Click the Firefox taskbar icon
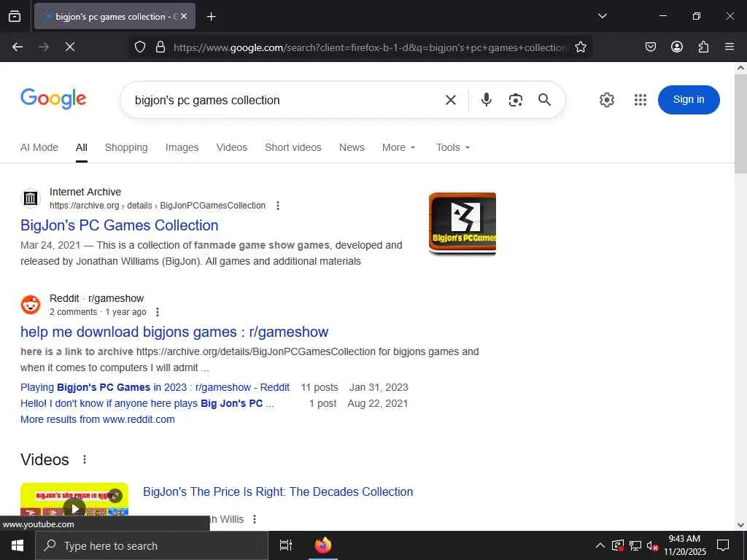The height and width of the screenshot is (560, 747). click(323, 545)
